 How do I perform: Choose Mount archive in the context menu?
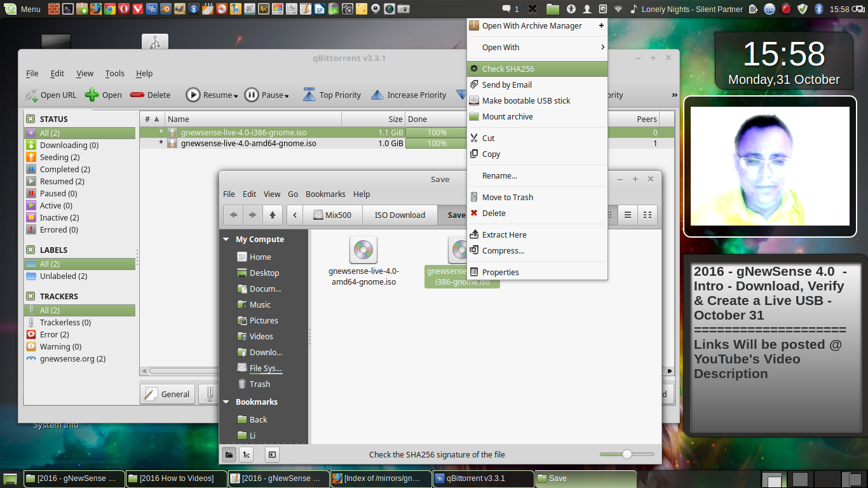[x=537, y=116]
